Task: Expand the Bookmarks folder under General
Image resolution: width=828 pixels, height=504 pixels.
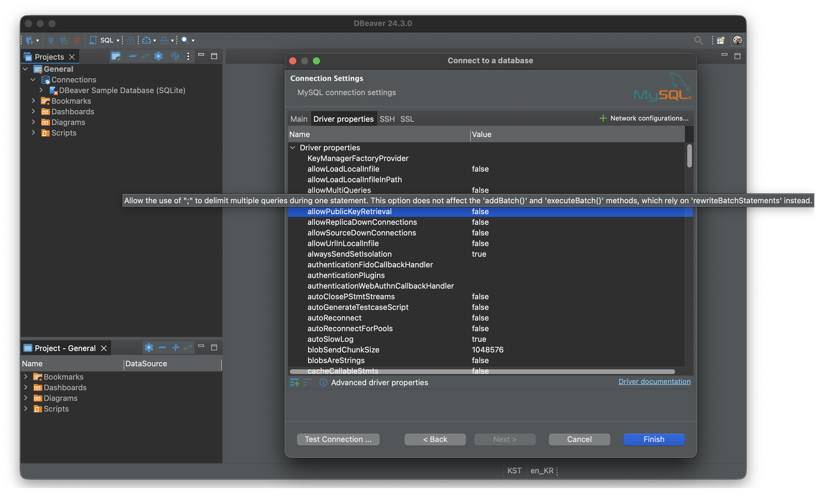Action: coord(33,101)
